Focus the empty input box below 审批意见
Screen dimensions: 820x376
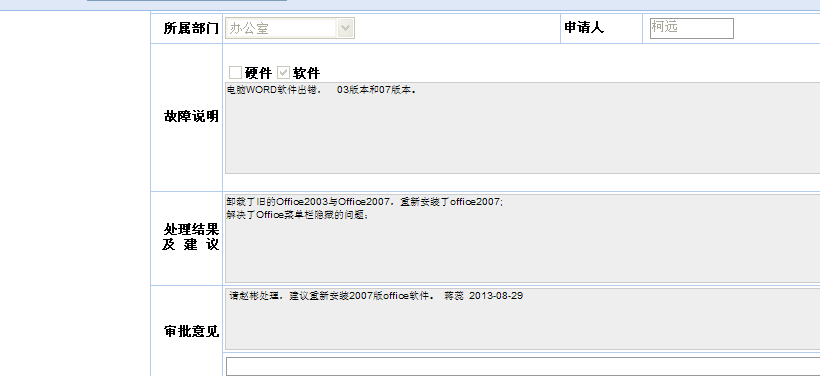tap(522, 367)
